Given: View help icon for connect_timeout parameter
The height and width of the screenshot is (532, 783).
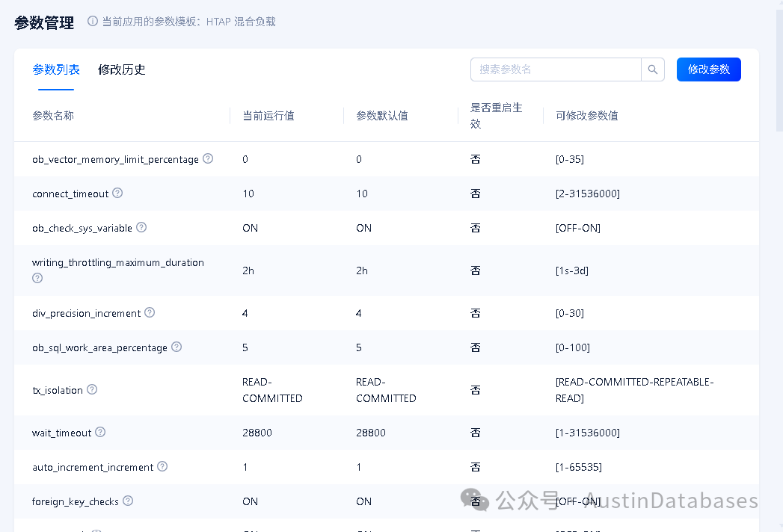Looking at the screenshot, I should [117, 193].
